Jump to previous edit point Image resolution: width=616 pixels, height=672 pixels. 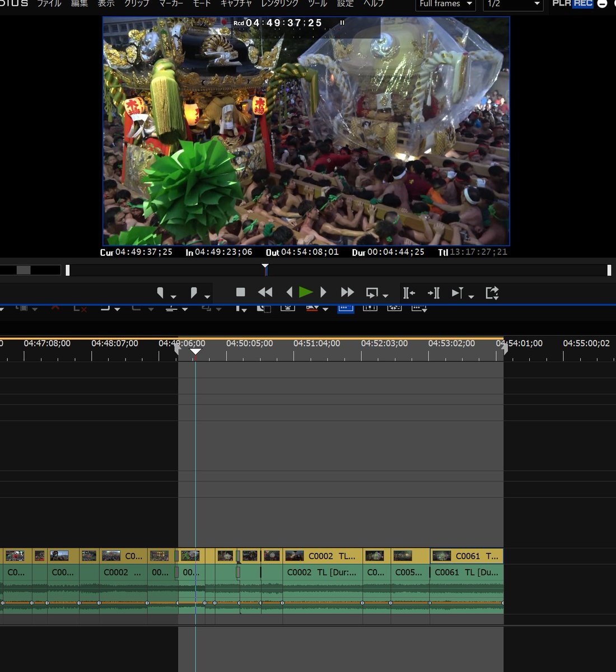(408, 292)
